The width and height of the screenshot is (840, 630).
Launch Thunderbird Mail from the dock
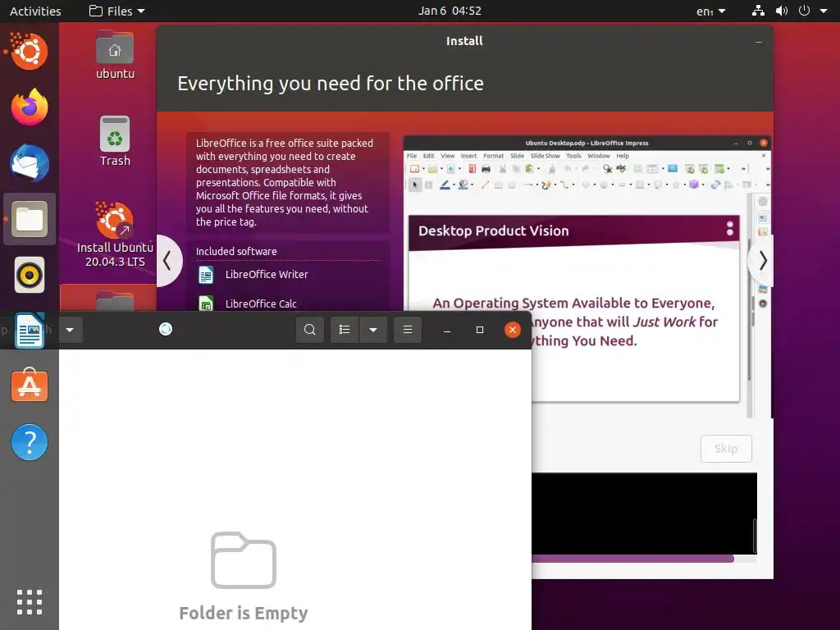tap(30, 163)
